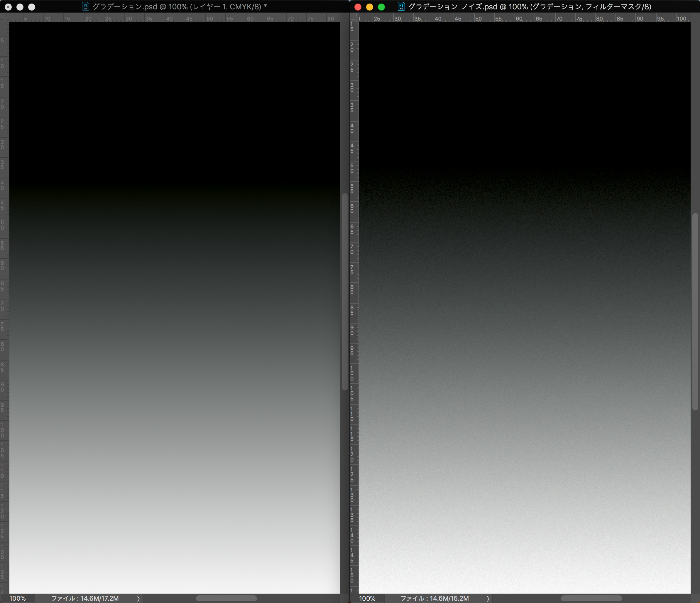Click the 100% zoom field in the グラデーション_ノイズ.psd window

(x=367, y=598)
